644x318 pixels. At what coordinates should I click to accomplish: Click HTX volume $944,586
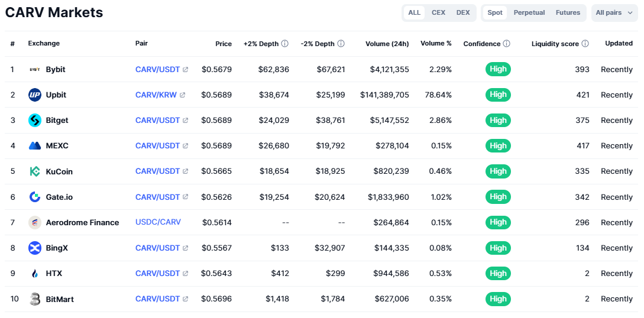point(391,273)
